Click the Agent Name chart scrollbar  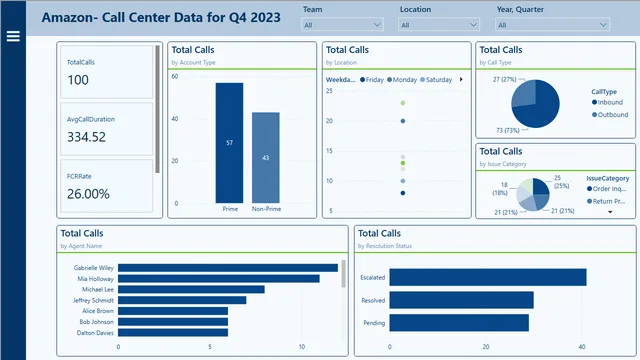[344, 273]
